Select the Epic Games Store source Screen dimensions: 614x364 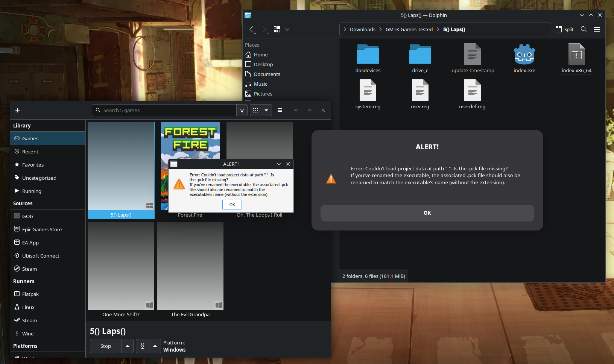coord(47,229)
